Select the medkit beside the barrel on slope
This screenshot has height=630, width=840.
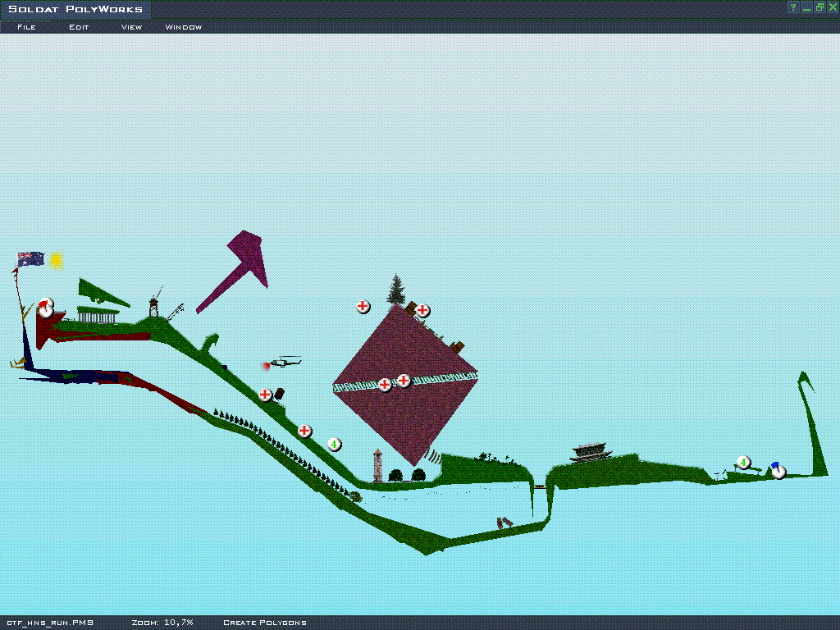(x=265, y=395)
